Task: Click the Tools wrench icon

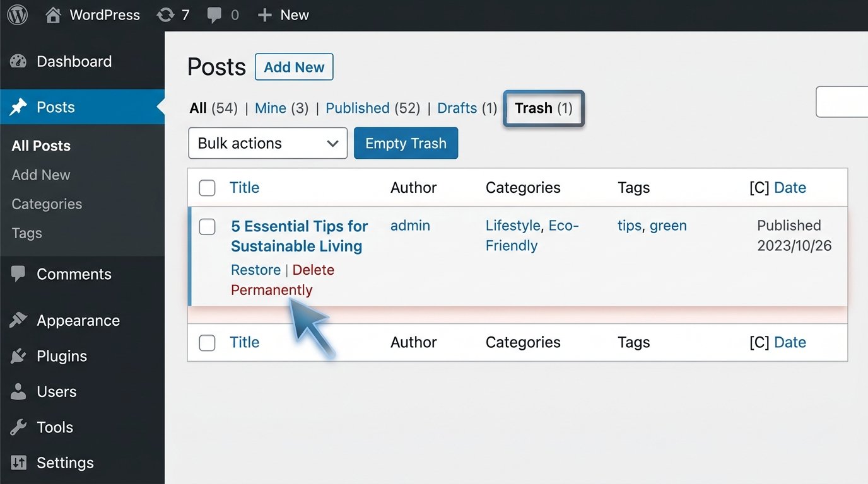Action: pyautogui.click(x=18, y=427)
